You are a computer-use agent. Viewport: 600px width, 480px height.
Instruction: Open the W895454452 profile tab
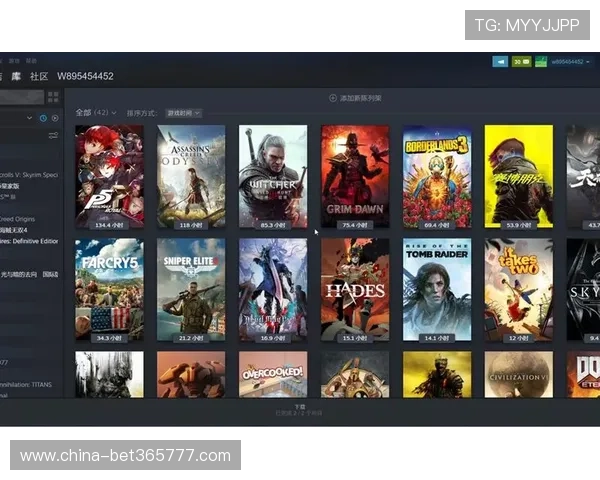85,76
